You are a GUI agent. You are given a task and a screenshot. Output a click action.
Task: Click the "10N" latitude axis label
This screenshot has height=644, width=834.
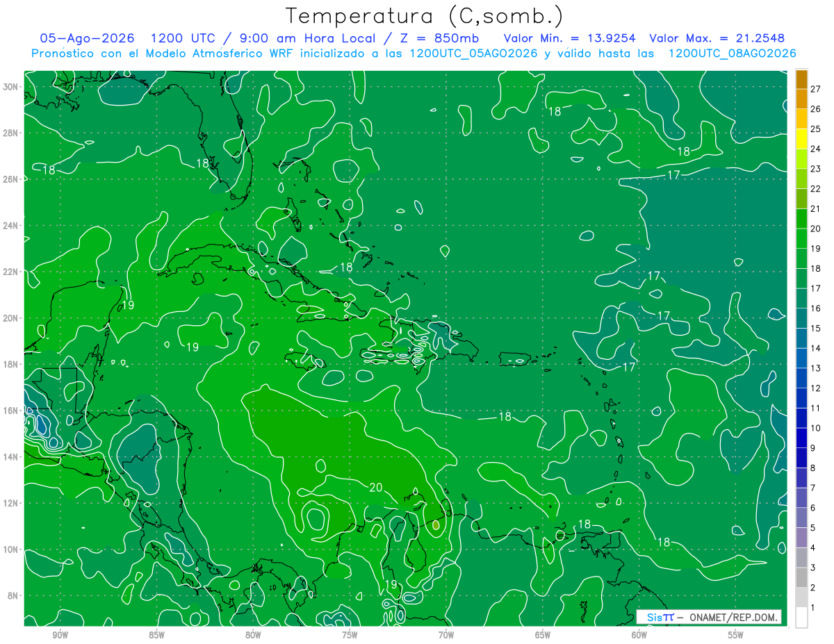coord(12,550)
